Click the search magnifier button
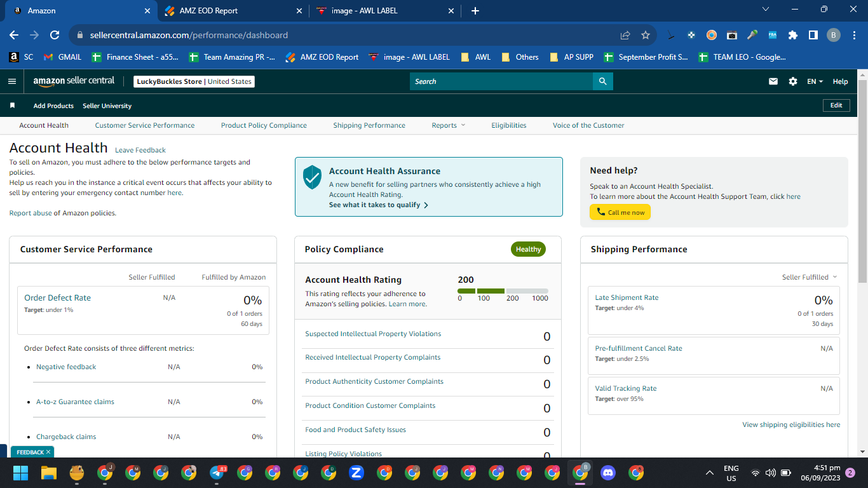This screenshot has height=488, width=868. coord(602,81)
